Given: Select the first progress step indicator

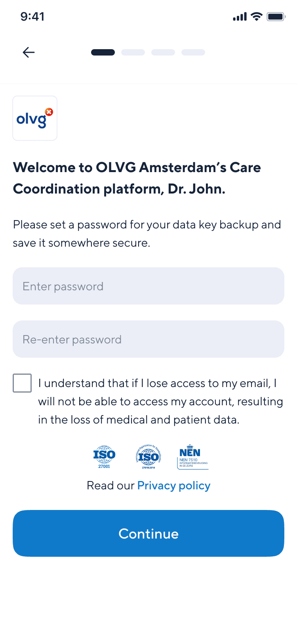Looking at the screenshot, I should tap(103, 52).
